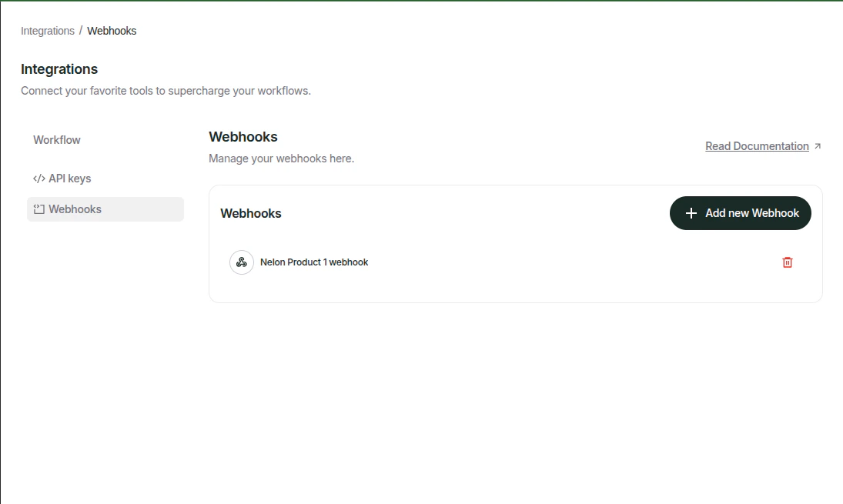The width and height of the screenshot is (843, 504).
Task: Click the highlighted Webhooks navigation row
Action: tap(105, 209)
